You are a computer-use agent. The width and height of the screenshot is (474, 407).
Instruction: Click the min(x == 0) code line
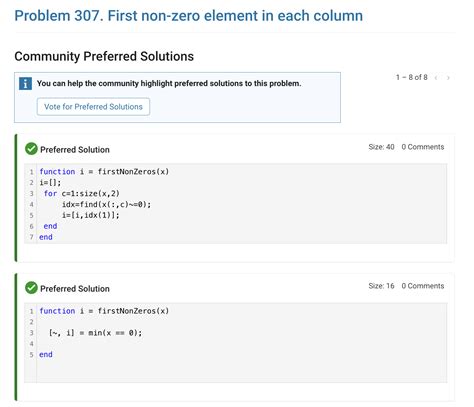[x=95, y=333]
